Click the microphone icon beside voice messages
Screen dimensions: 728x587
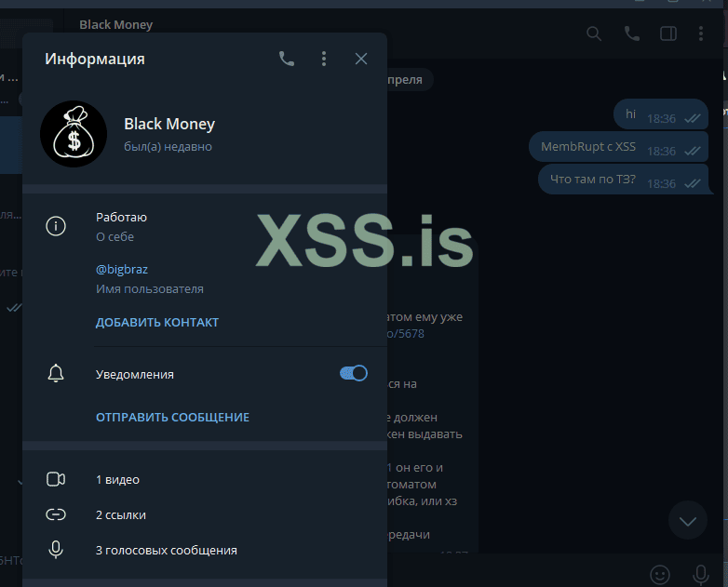56,550
